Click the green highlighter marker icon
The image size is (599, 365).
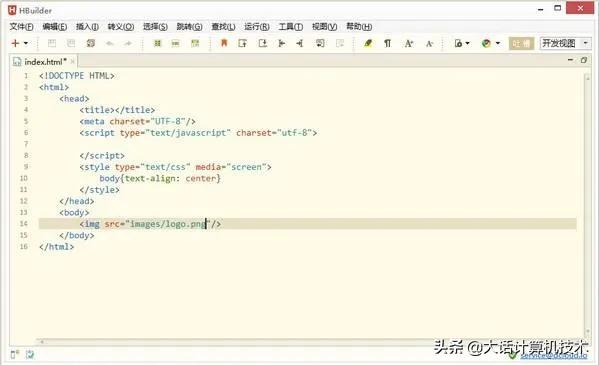tap(368, 43)
